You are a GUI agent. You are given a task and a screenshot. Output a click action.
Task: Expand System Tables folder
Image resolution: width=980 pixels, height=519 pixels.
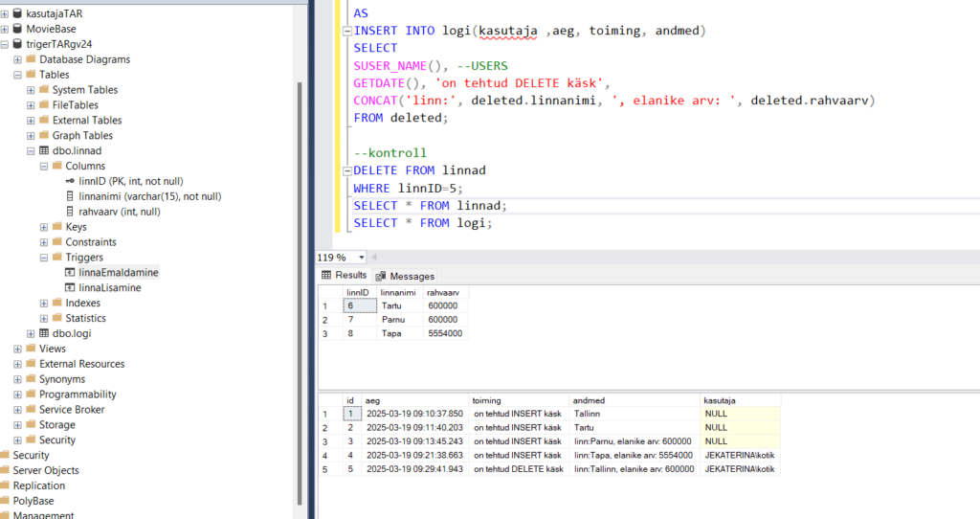(31, 90)
